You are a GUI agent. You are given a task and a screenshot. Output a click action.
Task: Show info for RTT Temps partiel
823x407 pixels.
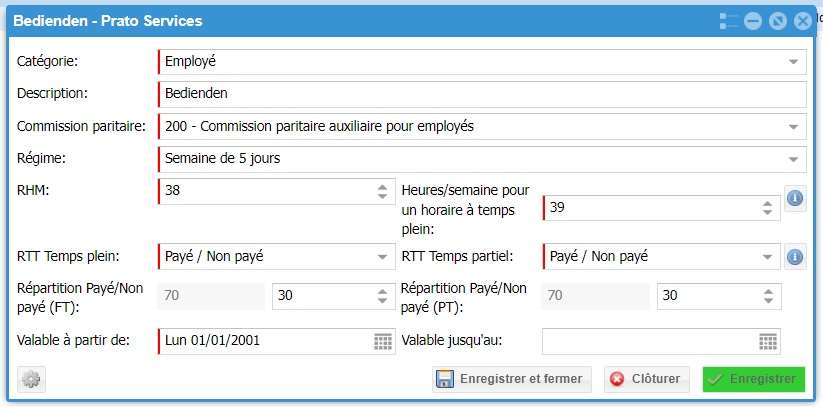point(795,257)
